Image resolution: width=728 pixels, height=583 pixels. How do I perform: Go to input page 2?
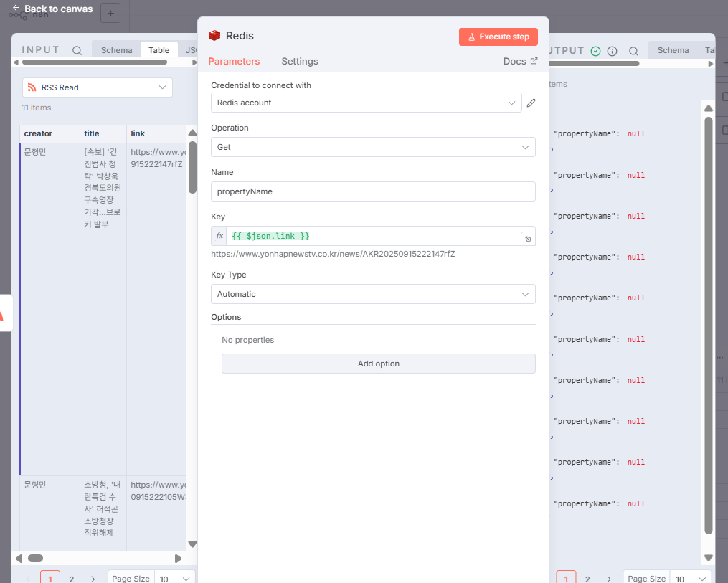(72, 579)
